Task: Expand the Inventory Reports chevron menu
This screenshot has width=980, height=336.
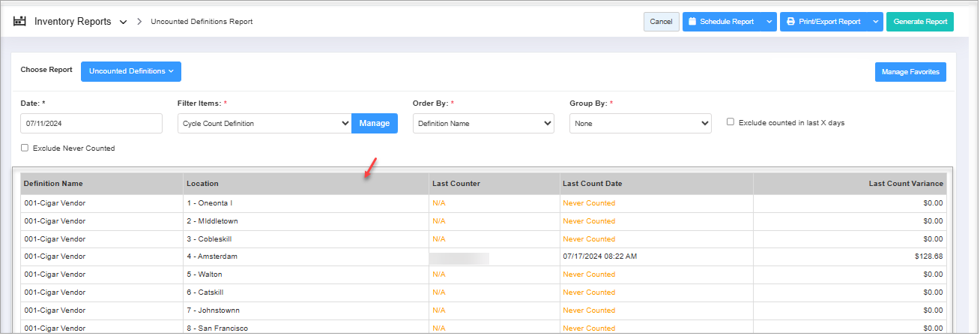Action: click(x=123, y=22)
